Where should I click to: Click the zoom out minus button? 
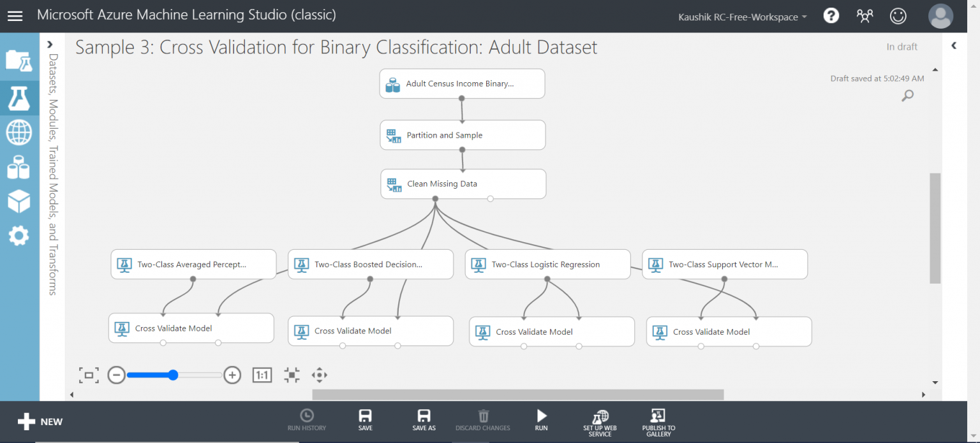pyautogui.click(x=116, y=375)
